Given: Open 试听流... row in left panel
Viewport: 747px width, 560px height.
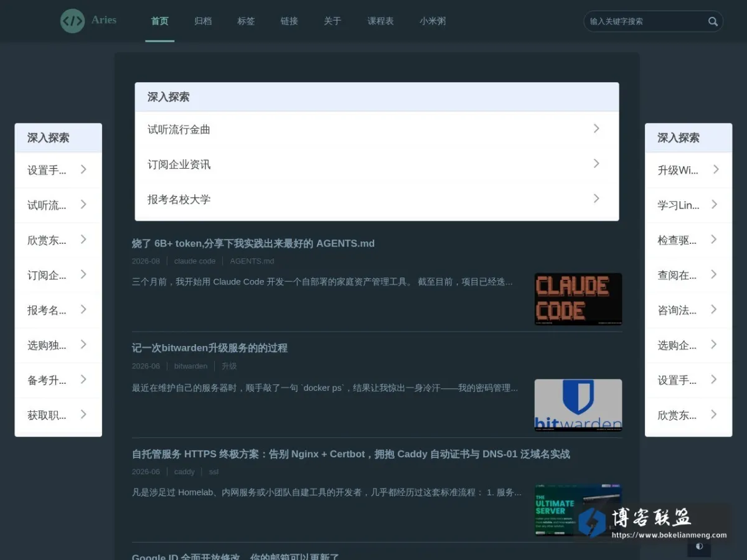Looking at the screenshot, I should point(59,205).
